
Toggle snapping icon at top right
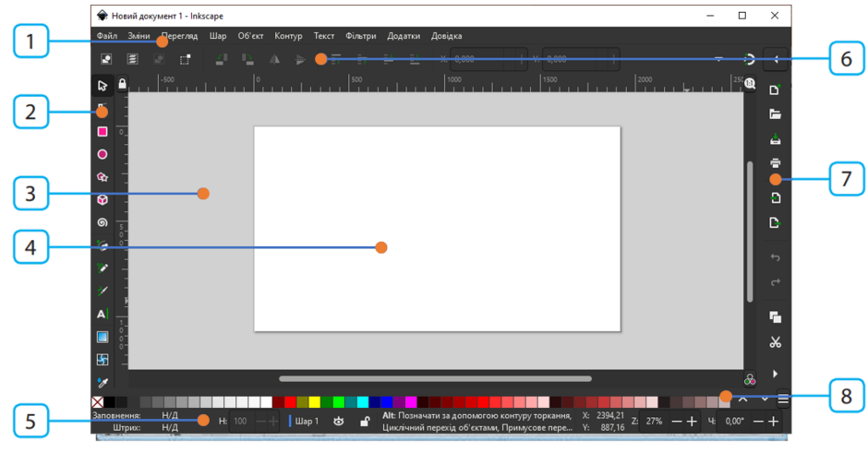749,59
